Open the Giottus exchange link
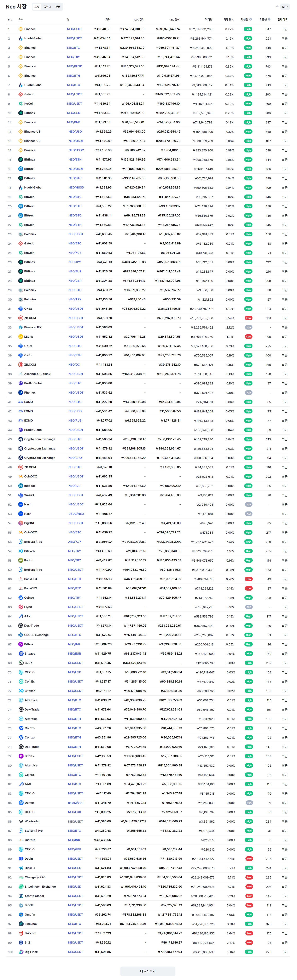This screenshot has height=980, width=297. [x=30, y=840]
